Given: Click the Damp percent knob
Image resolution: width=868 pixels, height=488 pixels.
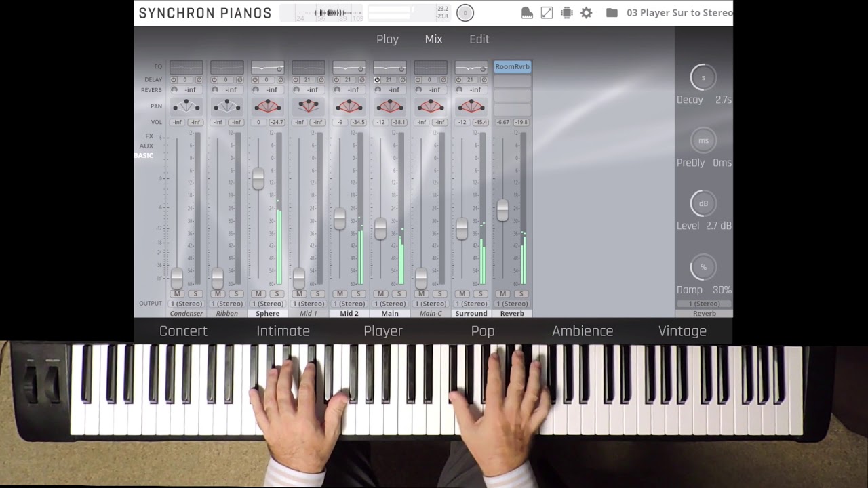Looking at the screenshot, I should [703, 267].
